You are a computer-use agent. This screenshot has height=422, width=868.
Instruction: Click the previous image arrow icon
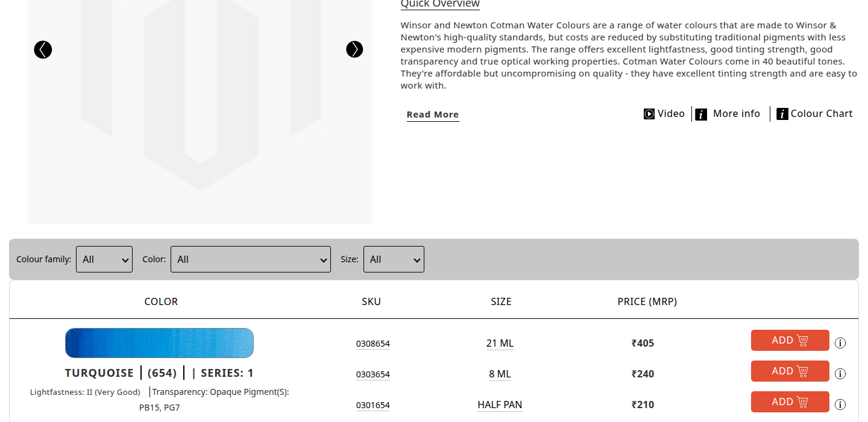pyautogui.click(x=43, y=49)
